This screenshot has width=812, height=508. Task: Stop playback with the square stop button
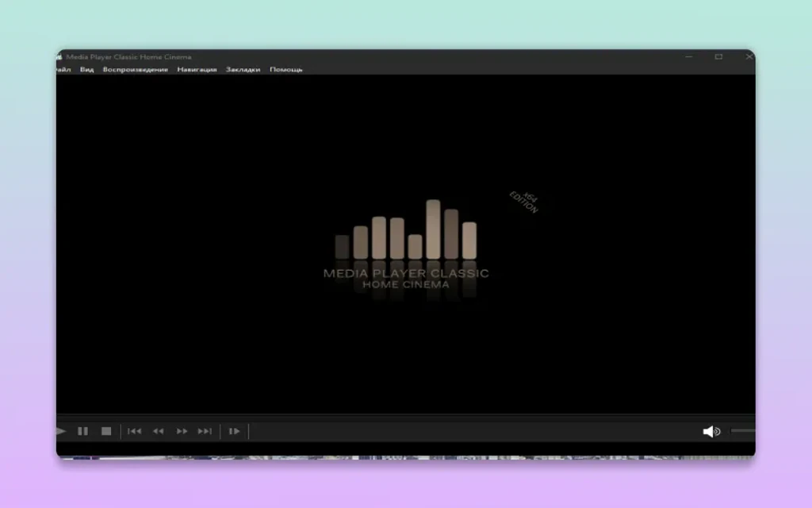106,431
